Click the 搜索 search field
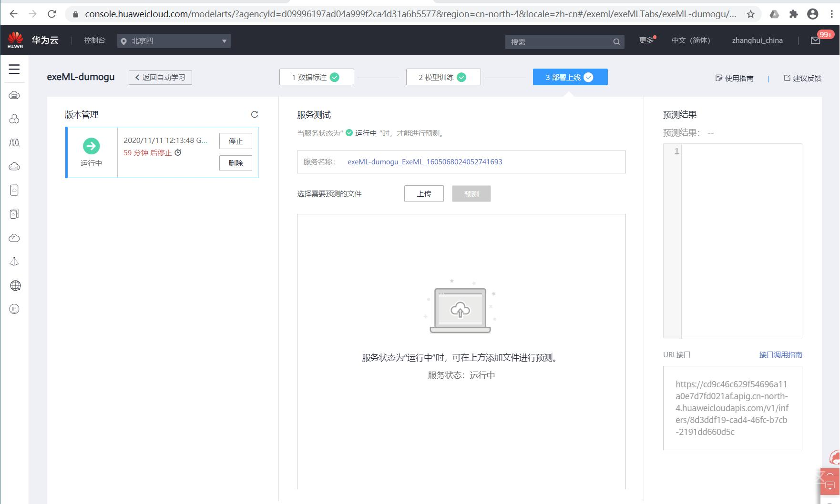840x504 pixels. 564,42
